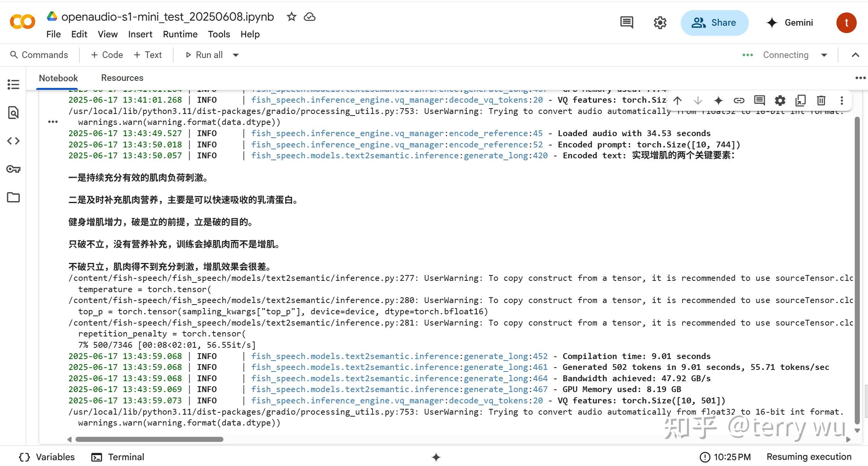The width and height of the screenshot is (868, 466).
Task: Click the horizontal output scrollbar thumb
Action: click(x=149, y=439)
